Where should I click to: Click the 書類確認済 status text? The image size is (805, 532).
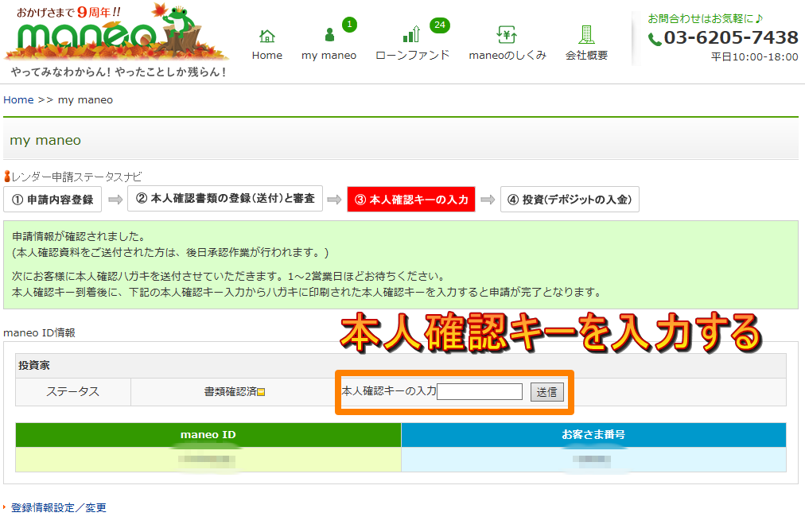[x=231, y=391]
